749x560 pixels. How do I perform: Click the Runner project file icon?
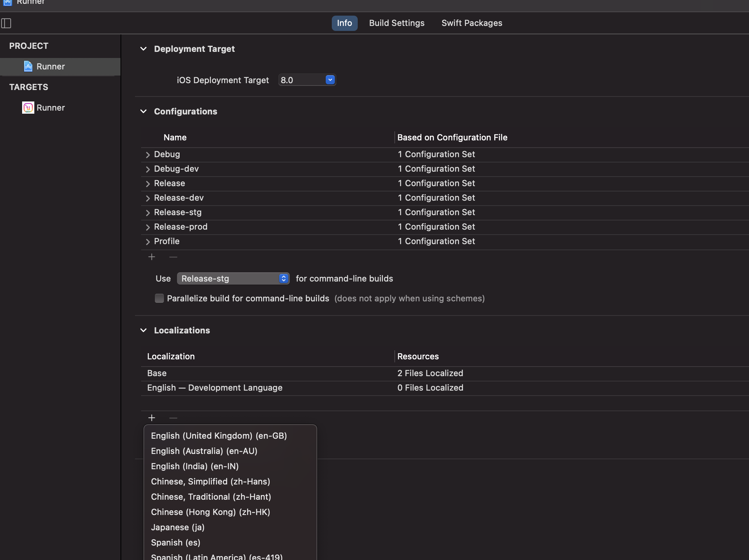28,66
